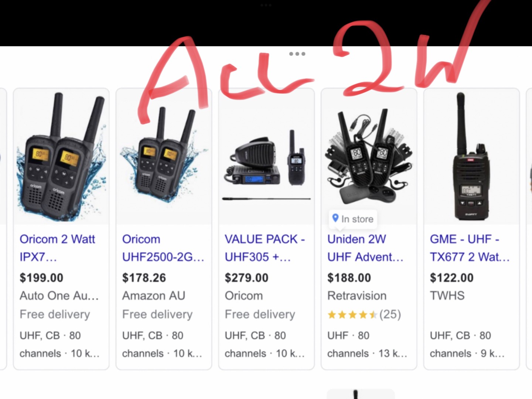
Task: Follow the GME - UHF - TX677 link
Action: tap(470, 248)
